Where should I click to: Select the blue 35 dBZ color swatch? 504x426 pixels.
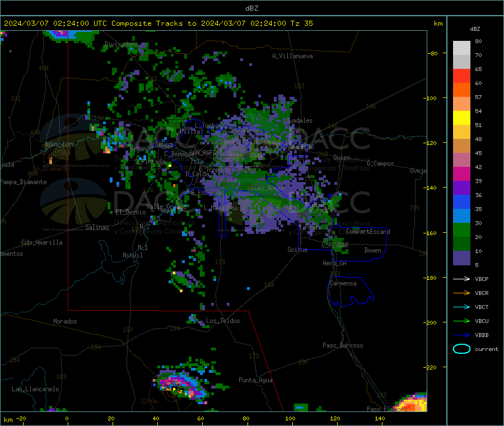[x=461, y=202]
